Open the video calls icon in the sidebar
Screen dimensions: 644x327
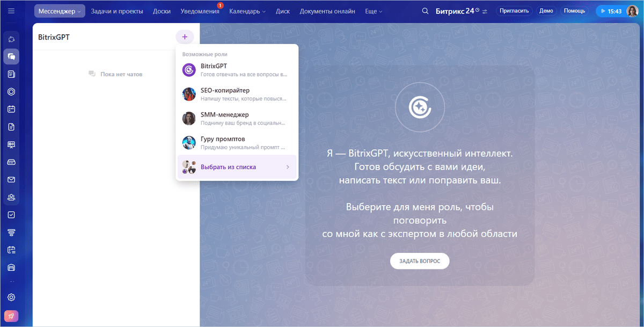11,144
